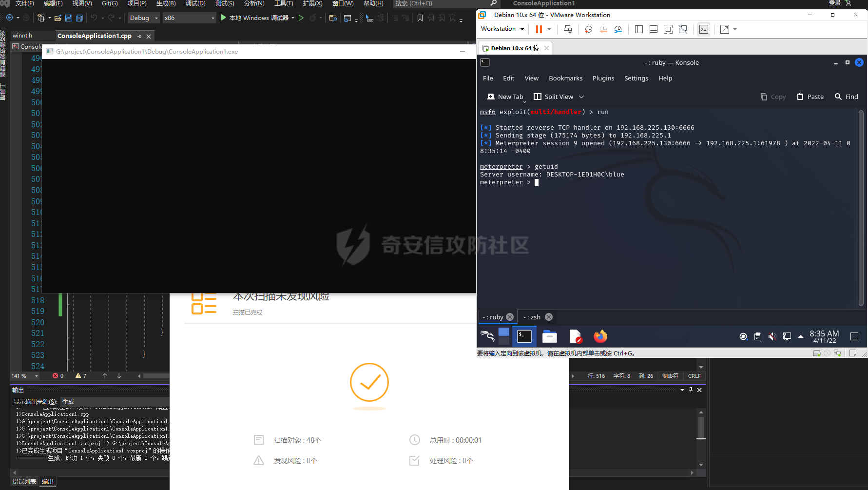Click the Split View button in Konsole
Screen dimensions: 868x490
click(554, 97)
